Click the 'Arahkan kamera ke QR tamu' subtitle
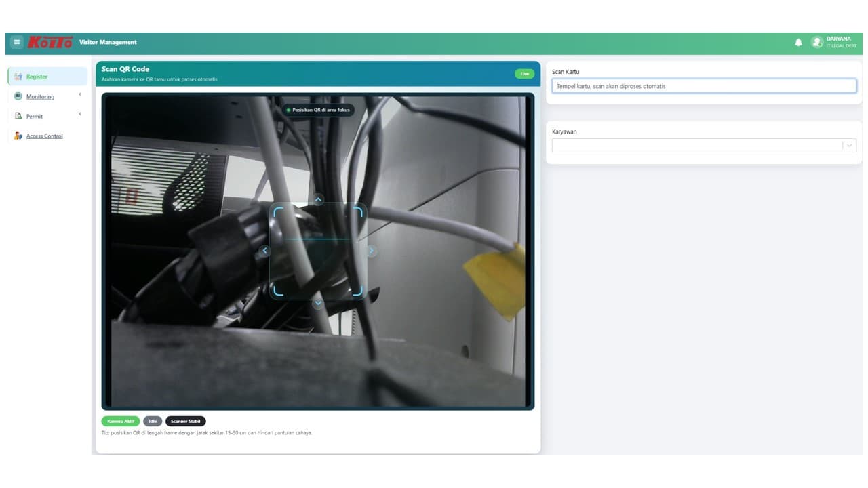Viewport: 868px width, 488px height. [x=159, y=79]
